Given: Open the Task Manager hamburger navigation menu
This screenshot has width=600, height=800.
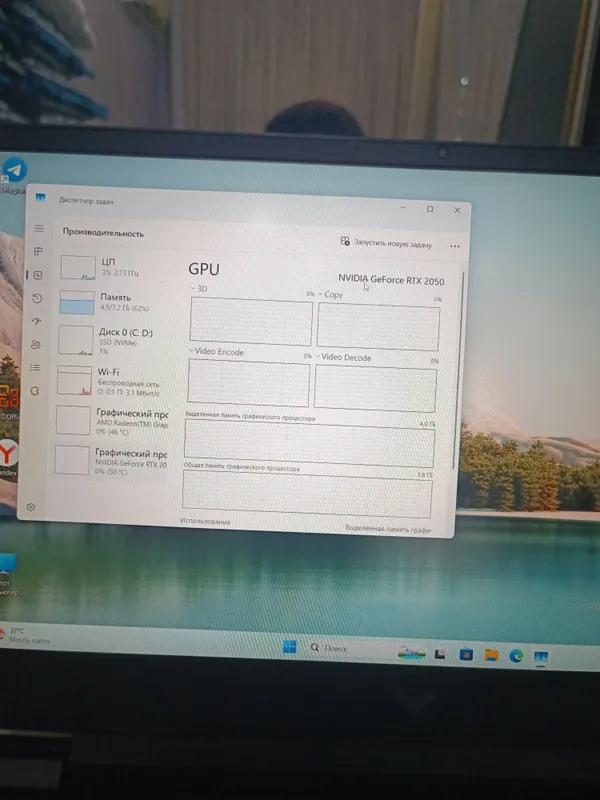Looking at the screenshot, I should (39, 228).
